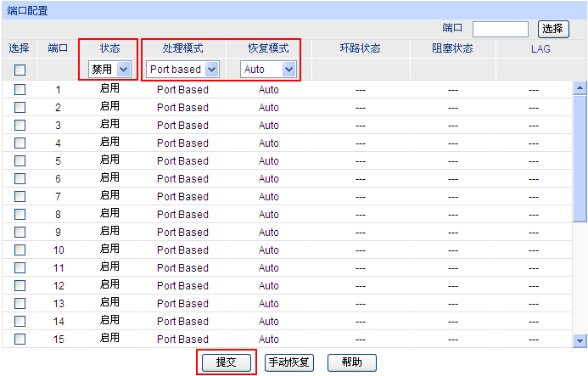Check port 7 selection box
The image size is (588, 376).
20,197
